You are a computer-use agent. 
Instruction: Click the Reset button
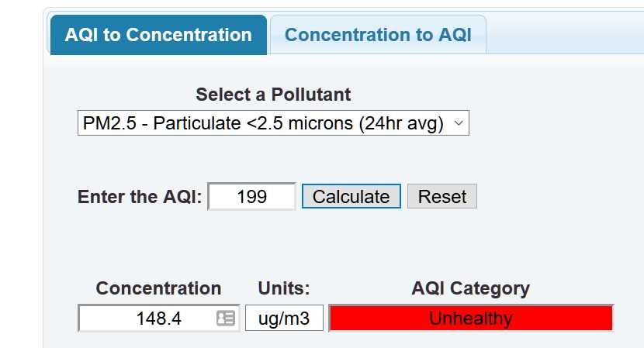[442, 196]
